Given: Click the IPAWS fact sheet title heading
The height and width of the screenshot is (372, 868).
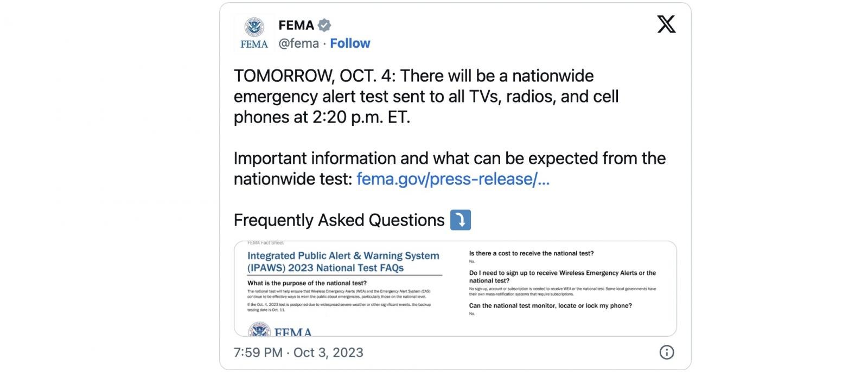Looking at the screenshot, I should (343, 261).
